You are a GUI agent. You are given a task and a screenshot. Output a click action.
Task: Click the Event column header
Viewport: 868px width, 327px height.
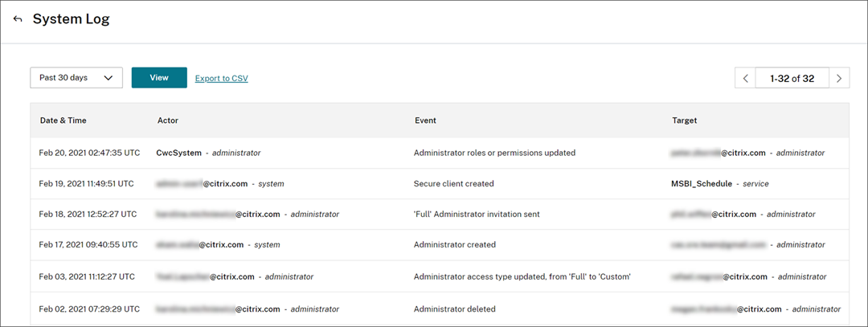[x=425, y=121]
